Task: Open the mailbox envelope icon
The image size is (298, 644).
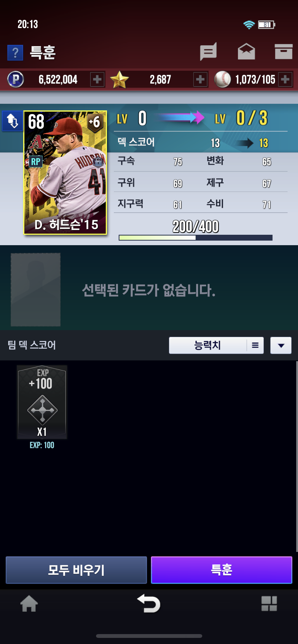Action: click(x=246, y=52)
